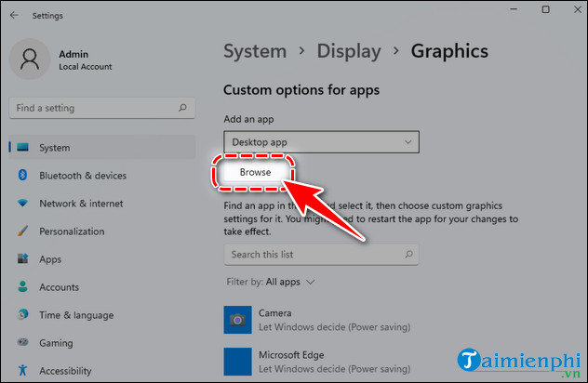
Task: Select Gaming in the sidebar
Action: click(55, 343)
